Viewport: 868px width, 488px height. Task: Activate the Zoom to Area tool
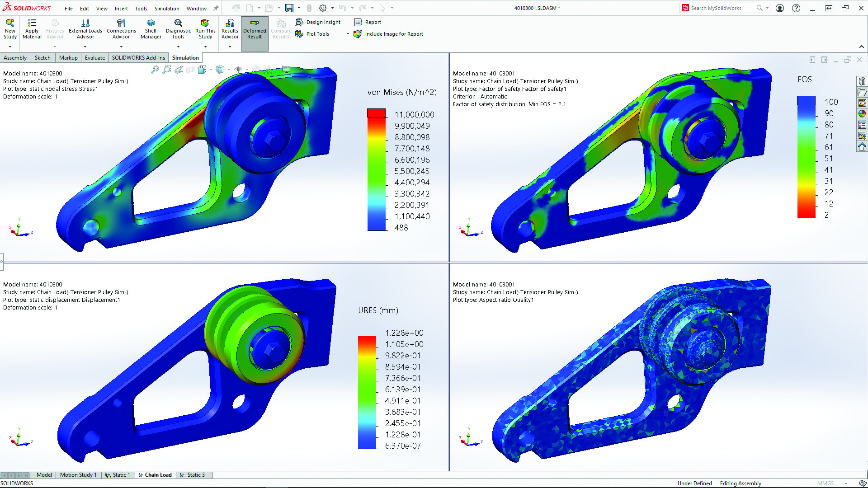pyautogui.click(x=167, y=69)
